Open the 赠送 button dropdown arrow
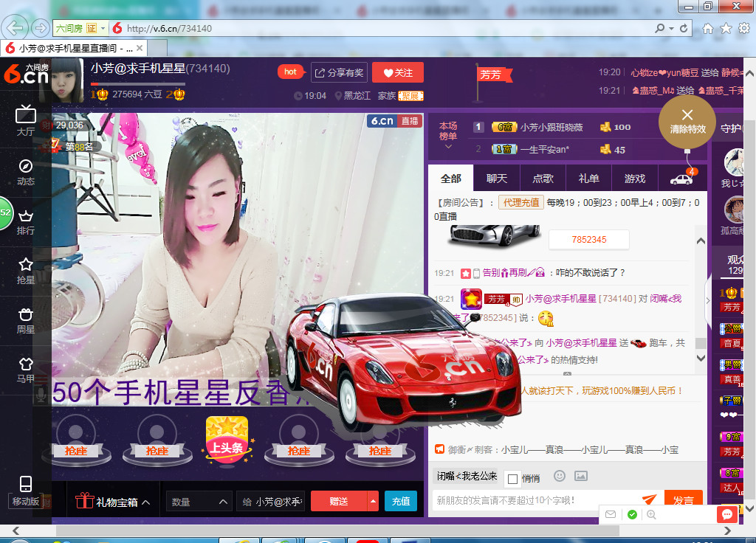 pyautogui.click(x=373, y=502)
